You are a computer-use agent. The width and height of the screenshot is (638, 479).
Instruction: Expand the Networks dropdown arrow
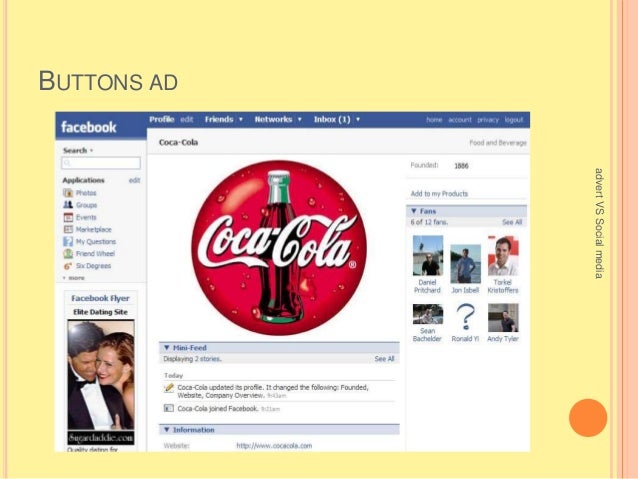(x=300, y=119)
